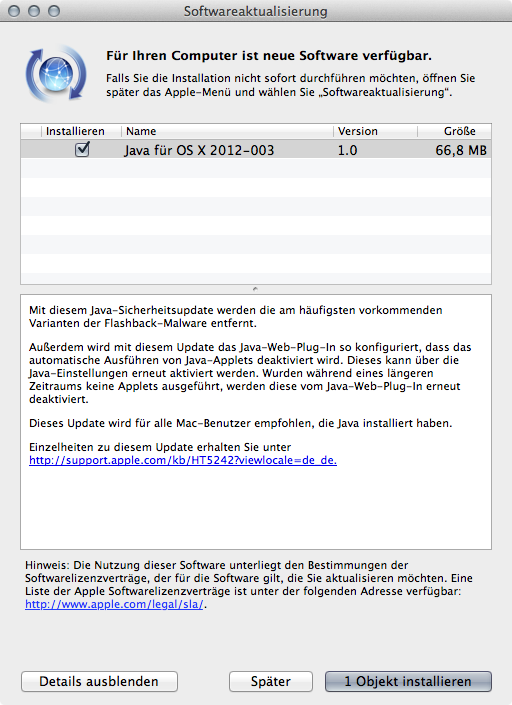Uncheck install checkbox for Java für OS X 2012-003

tap(82, 149)
